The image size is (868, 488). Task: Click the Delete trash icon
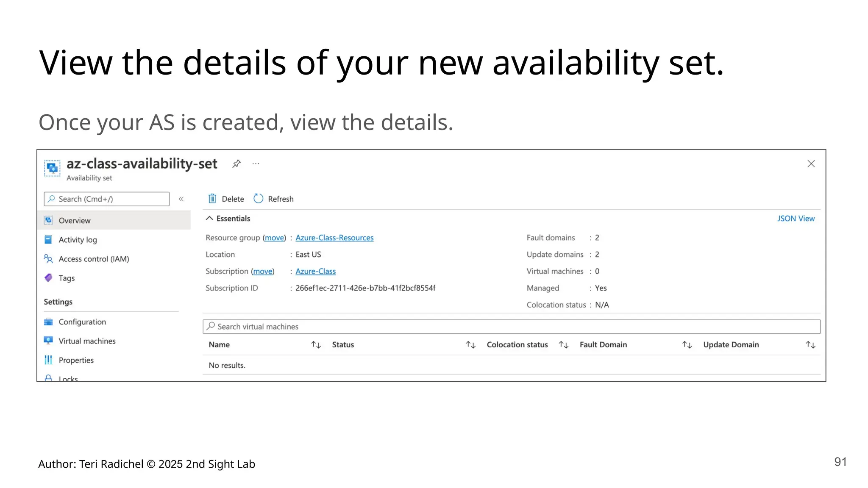(212, 199)
